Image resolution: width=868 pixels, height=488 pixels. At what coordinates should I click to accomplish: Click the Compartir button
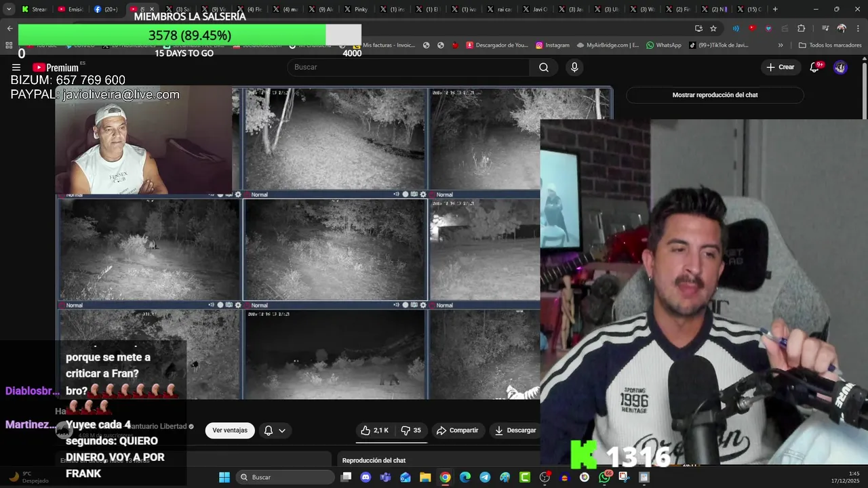458,430
